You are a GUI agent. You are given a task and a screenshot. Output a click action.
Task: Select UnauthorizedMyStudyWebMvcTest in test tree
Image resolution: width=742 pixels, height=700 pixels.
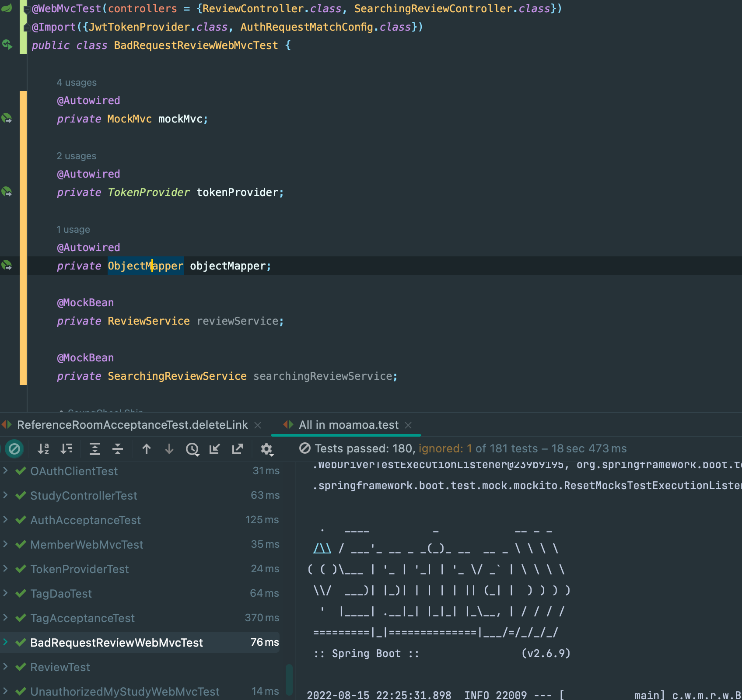point(125,692)
